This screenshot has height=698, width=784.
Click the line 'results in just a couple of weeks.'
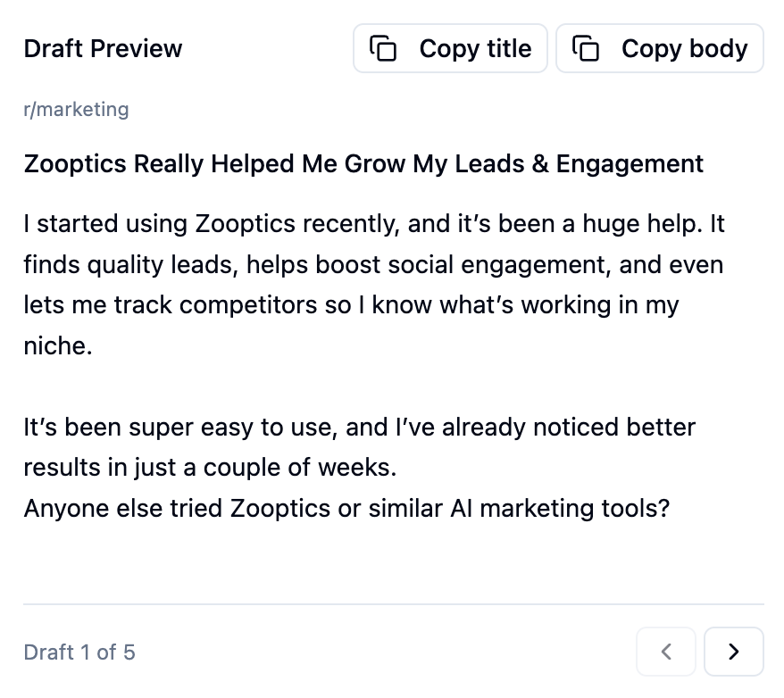209,467
